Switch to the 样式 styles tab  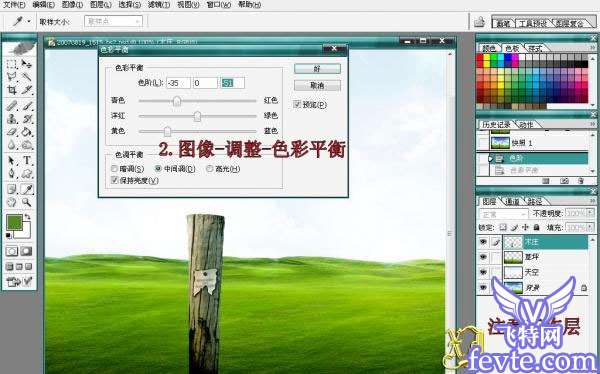[x=535, y=48]
